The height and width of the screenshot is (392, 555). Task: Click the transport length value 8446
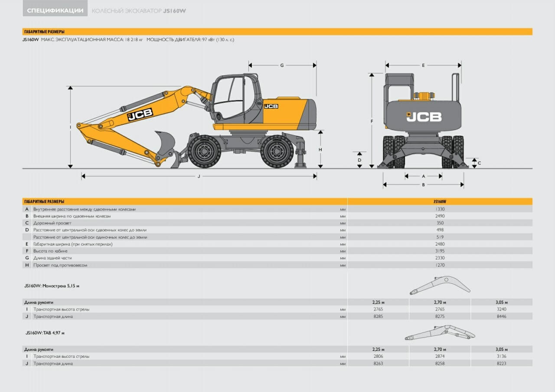coord(502,317)
